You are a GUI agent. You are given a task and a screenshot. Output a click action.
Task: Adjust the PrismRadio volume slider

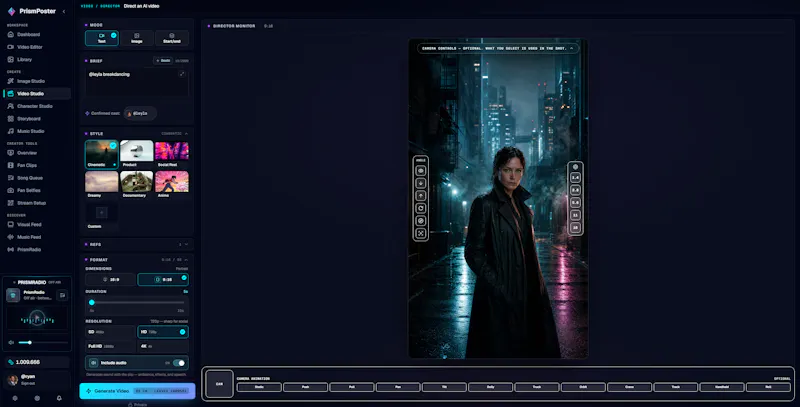pos(43,342)
